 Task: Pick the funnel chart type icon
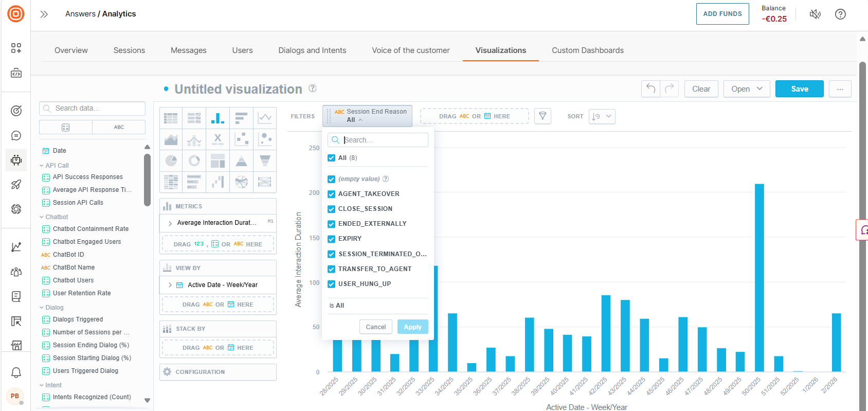tap(265, 160)
